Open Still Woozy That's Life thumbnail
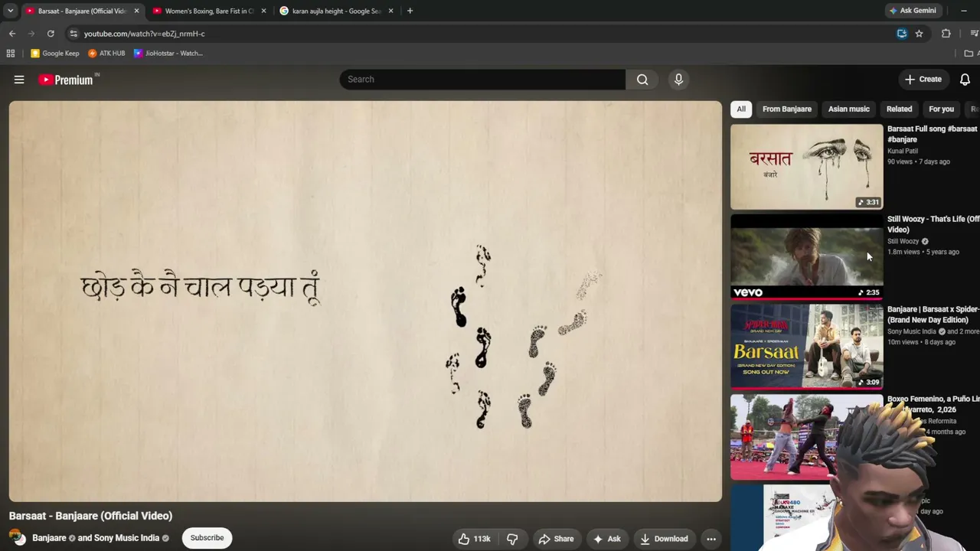 [806, 257]
